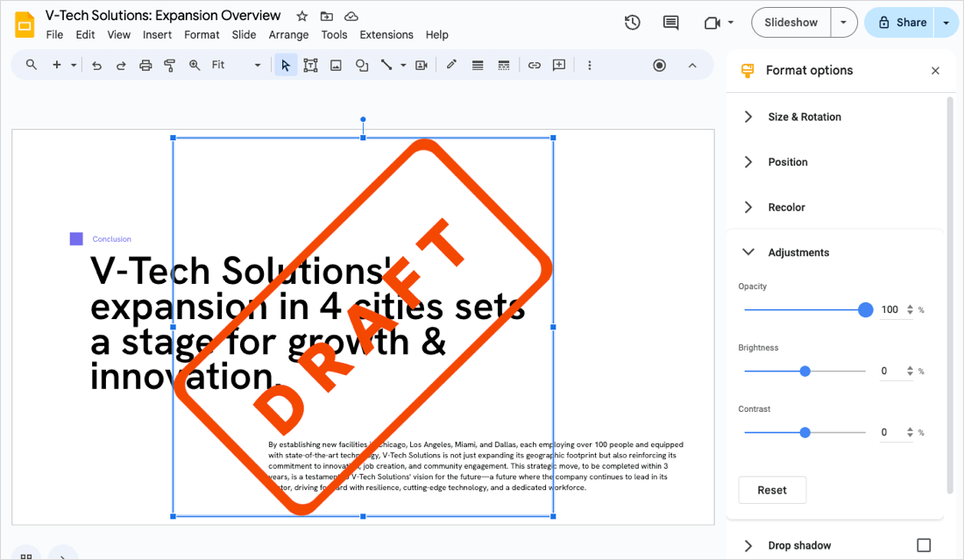The height and width of the screenshot is (560, 964).
Task: Adjust the Opacity slider
Action: click(x=865, y=310)
